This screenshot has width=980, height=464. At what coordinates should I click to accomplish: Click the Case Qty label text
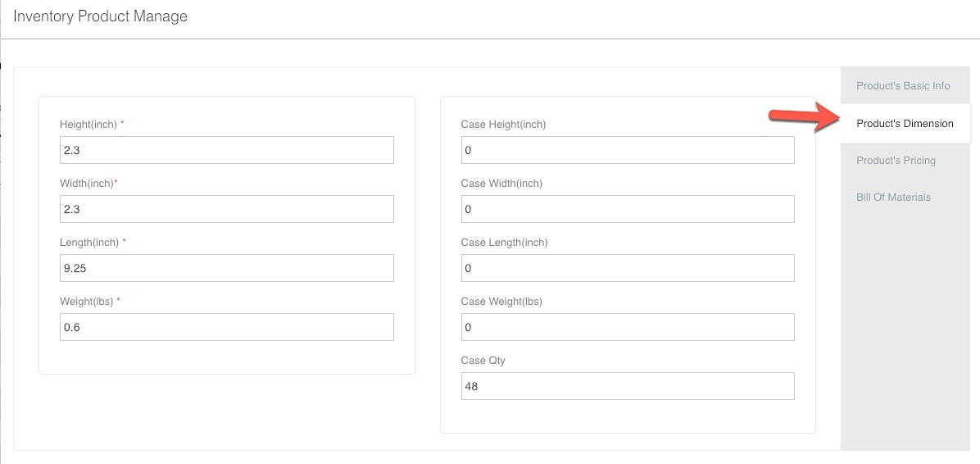[483, 361]
